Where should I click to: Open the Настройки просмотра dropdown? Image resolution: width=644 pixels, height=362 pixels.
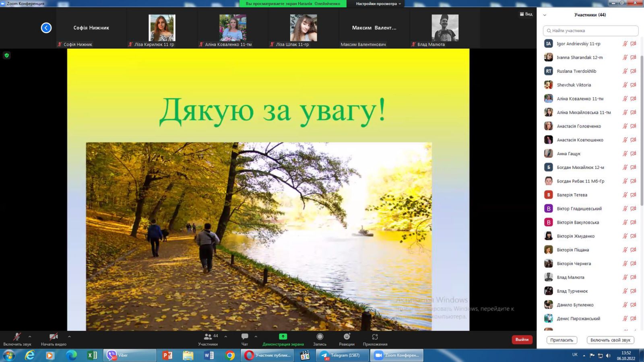tap(378, 4)
